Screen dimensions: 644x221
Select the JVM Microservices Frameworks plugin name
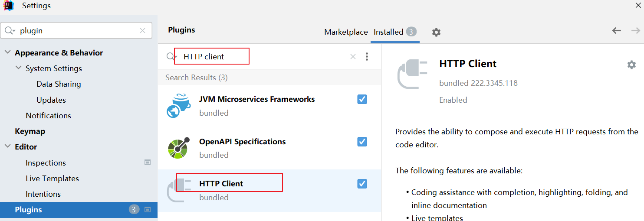coord(257,99)
